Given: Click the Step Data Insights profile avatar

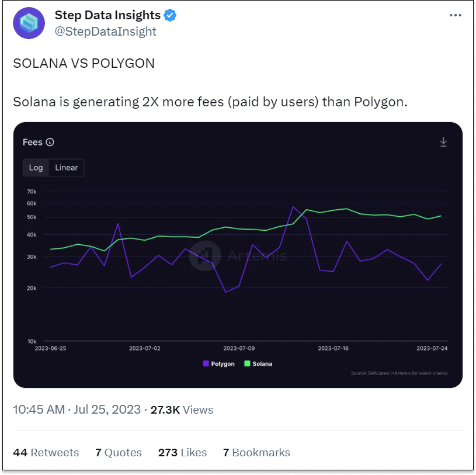Looking at the screenshot, I should (x=29, y=23).
